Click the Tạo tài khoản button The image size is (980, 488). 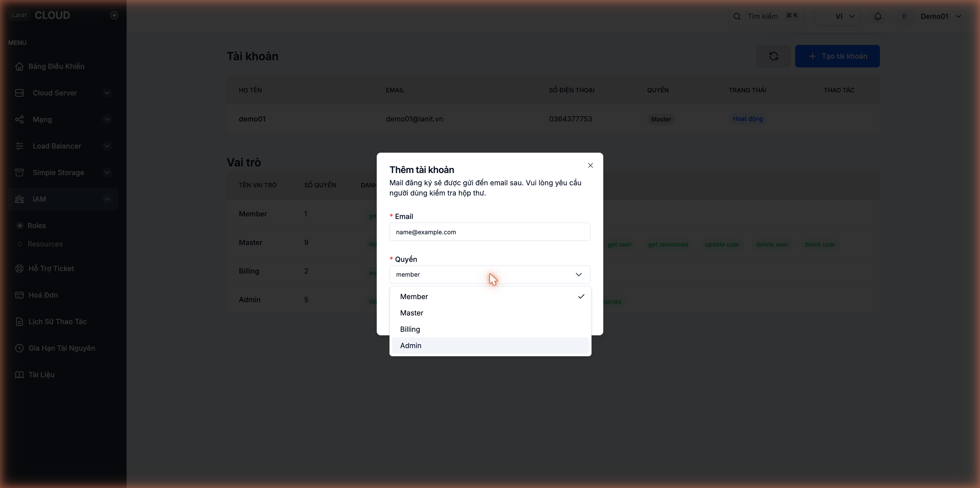click(837, 56)
